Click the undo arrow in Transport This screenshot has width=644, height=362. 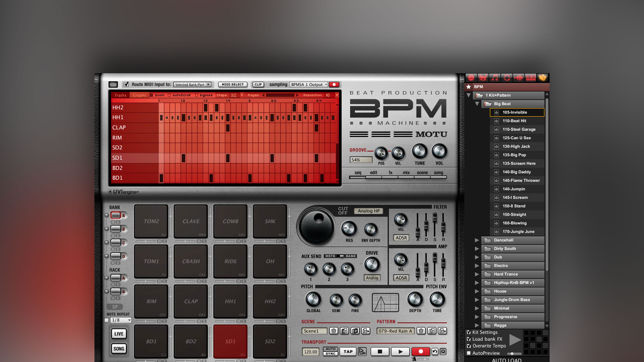tap(435, 351)
